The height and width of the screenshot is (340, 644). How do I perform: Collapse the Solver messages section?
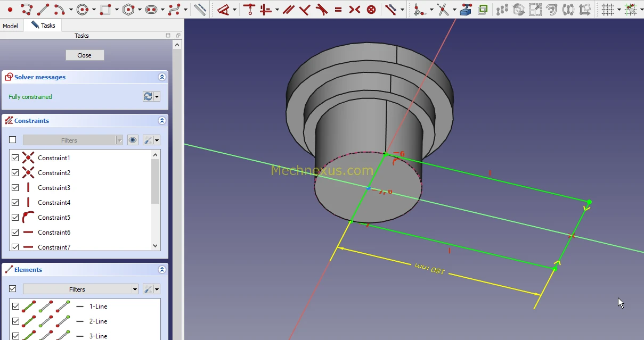tap(162, 77)
